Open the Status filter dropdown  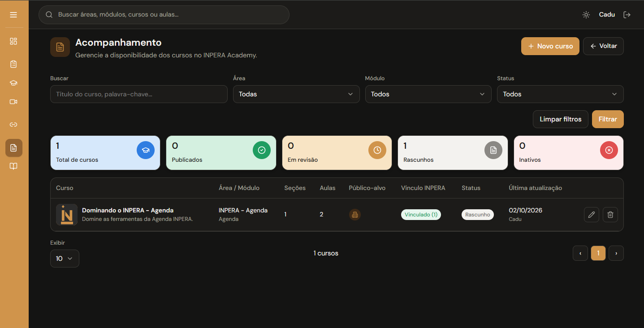tap(560, 94)
